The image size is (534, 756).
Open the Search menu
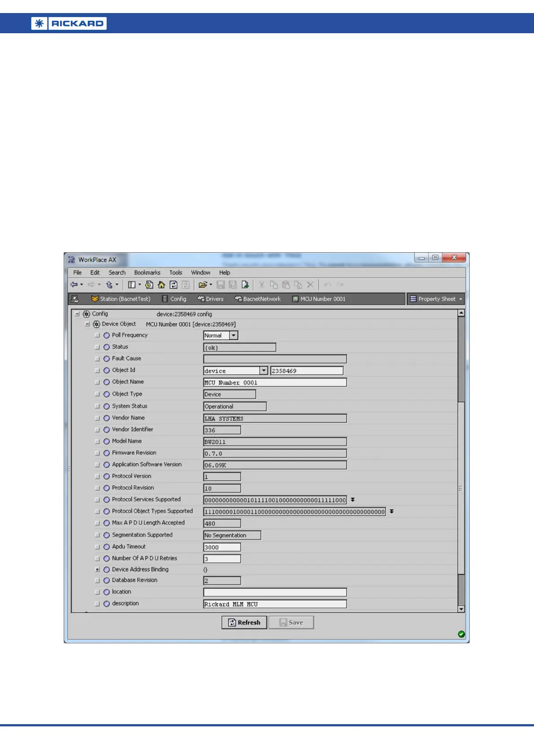[117, 273]
